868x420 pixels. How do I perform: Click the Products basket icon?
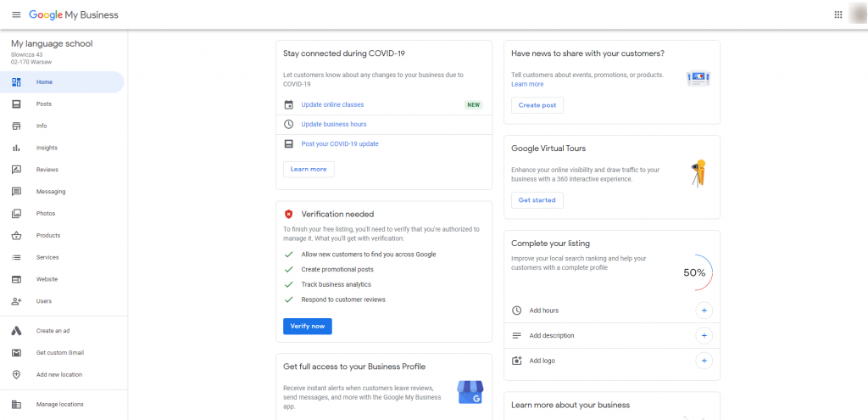click(16, 236)
